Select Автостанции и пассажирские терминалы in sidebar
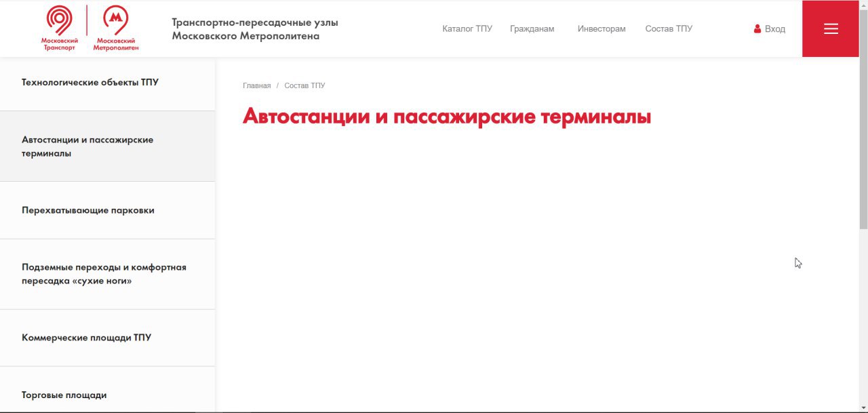 pos(107,146)
